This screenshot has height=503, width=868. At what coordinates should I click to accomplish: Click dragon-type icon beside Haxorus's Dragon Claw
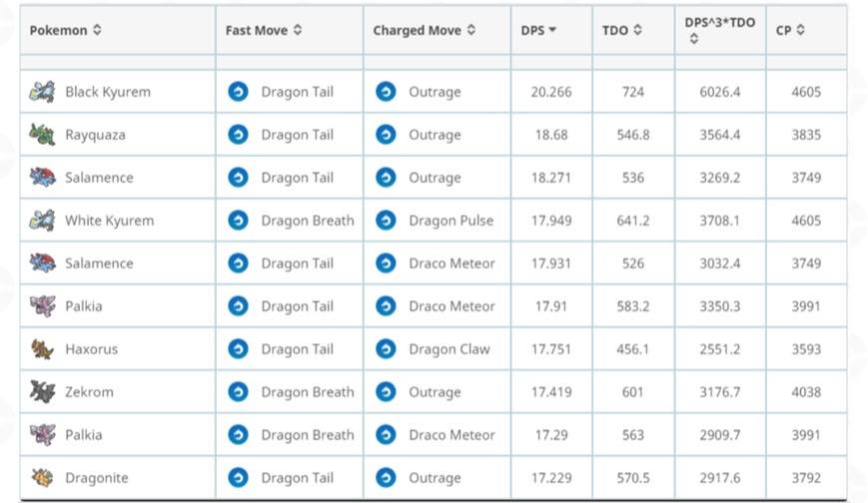pos(386,349)
